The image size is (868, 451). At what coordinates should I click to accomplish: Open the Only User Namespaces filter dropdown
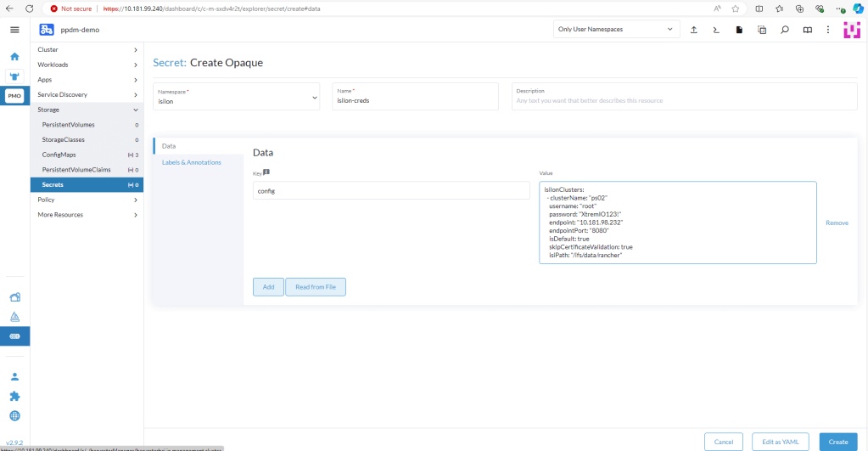pyautogui.click(x=616, y=30)
